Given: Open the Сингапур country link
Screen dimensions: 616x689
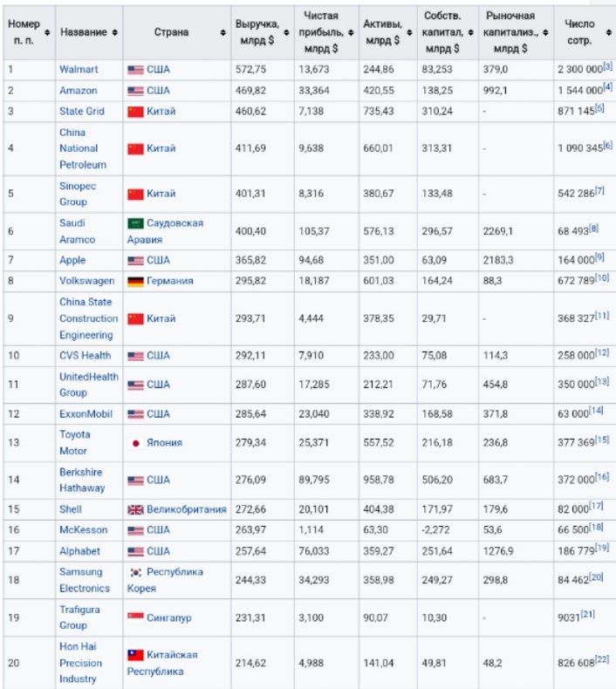Looking at the screenshot, I should [x=169, y=617].
